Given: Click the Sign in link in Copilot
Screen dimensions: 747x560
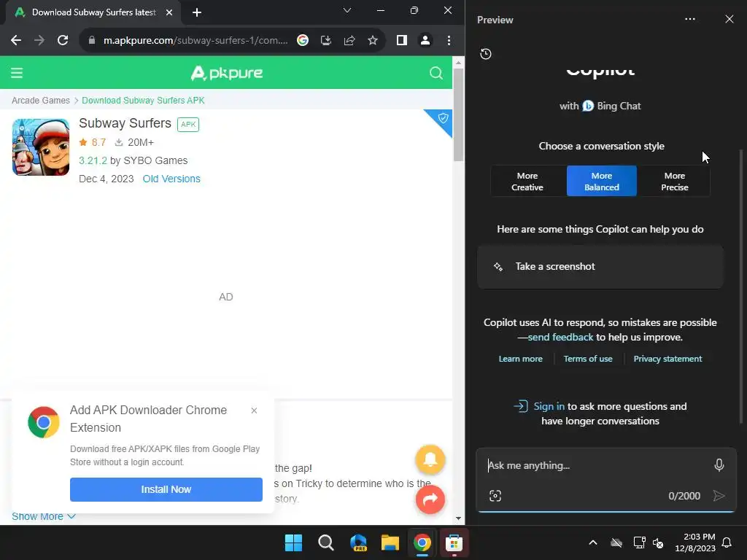Looking at the screenshot, I should coord(549,406).
